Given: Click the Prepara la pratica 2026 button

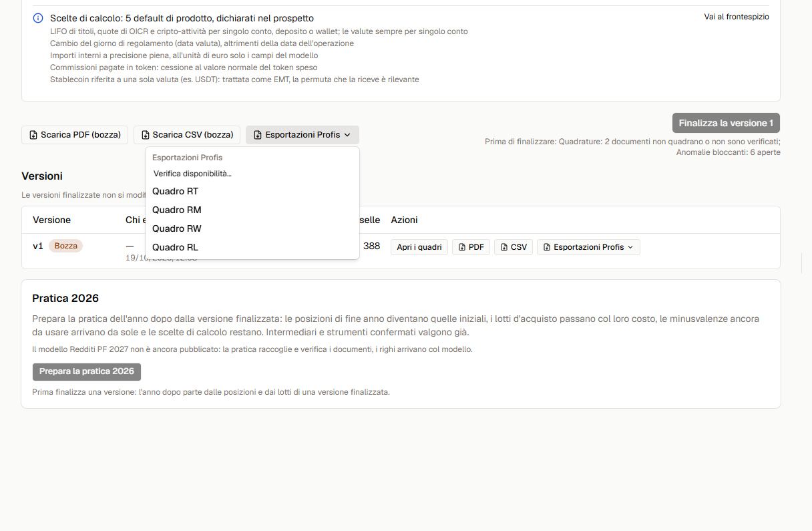Looking at the screenshot, I should pos(87,371).
